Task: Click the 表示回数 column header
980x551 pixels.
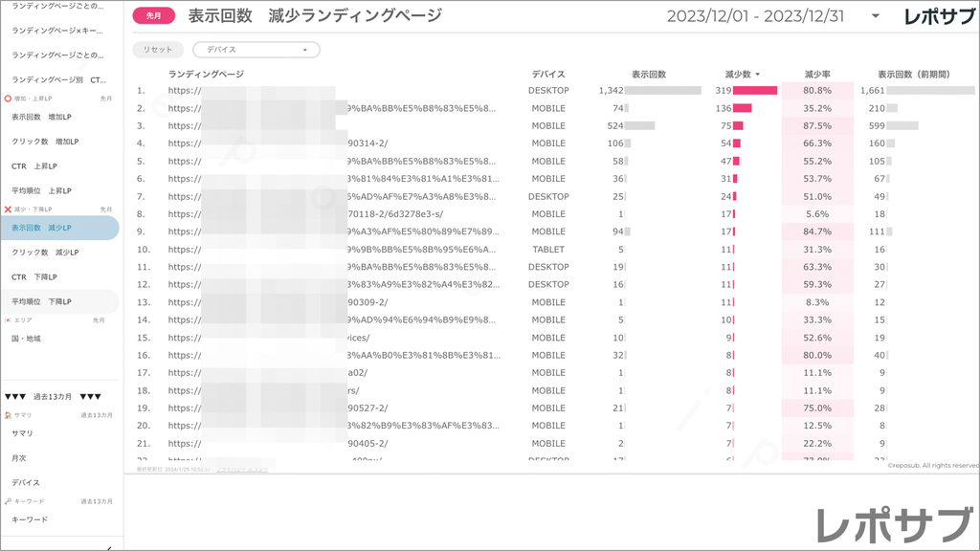Action: (x=649, y=75)
